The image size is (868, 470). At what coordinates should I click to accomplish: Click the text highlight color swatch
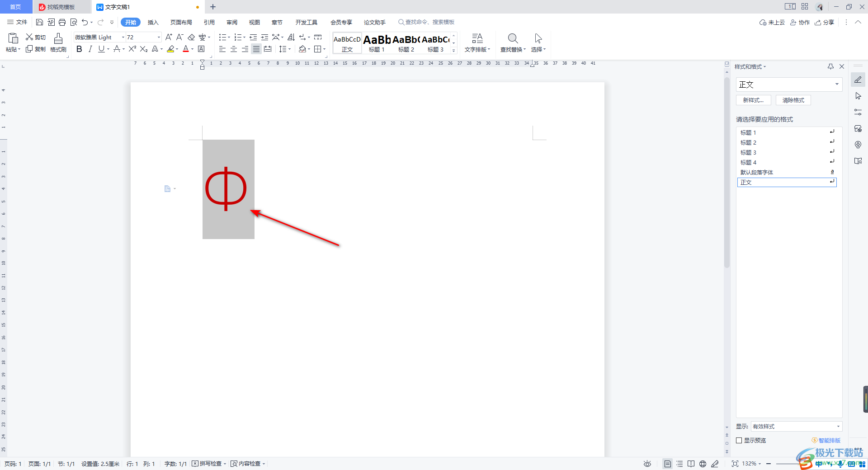coord(170,49)
